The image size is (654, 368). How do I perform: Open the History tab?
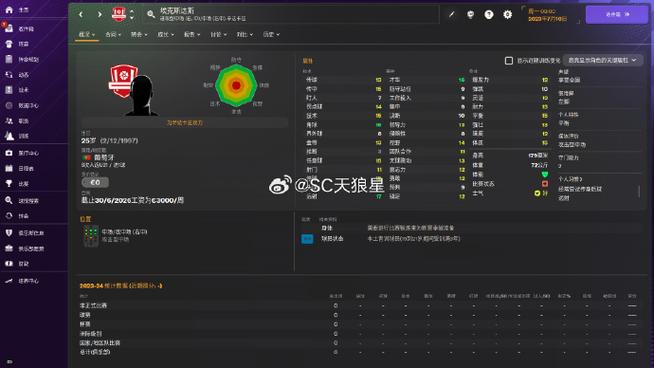click(x=271, y=35)
